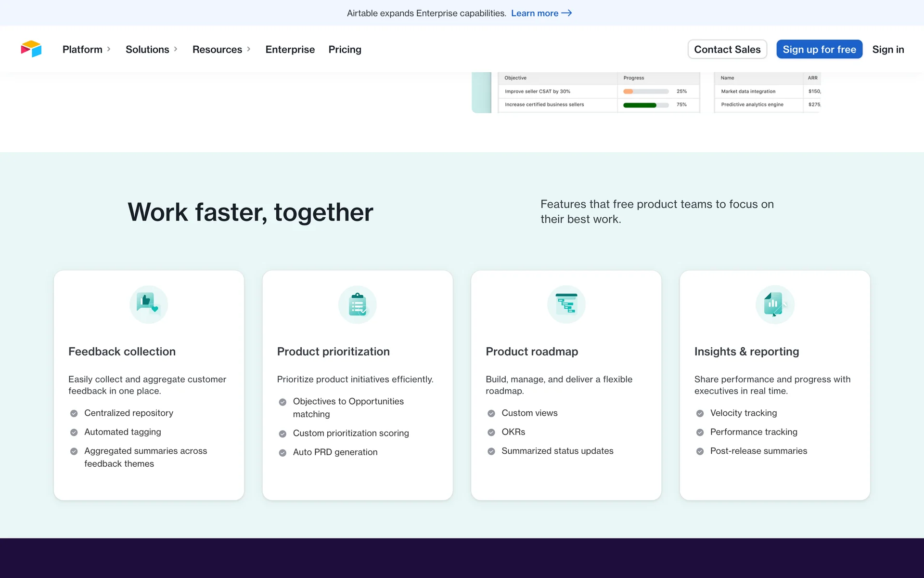Click checkmark icon beside Centralized repository
924x578 pixels.
[x=74, y=413]
